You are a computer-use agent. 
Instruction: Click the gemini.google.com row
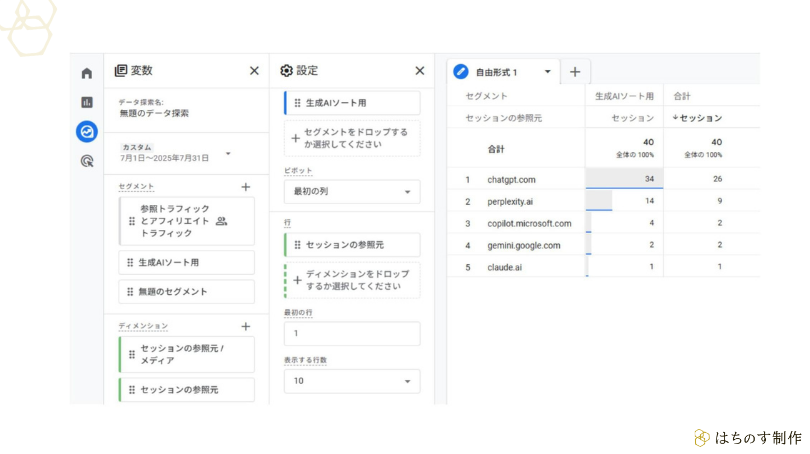[603, 245]
